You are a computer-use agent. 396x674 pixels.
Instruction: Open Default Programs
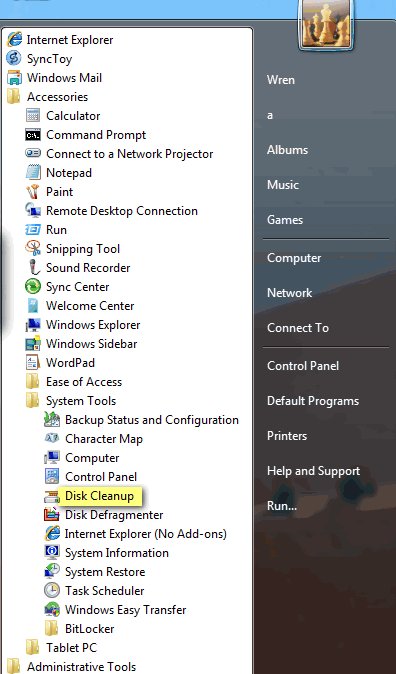(313, 401)
